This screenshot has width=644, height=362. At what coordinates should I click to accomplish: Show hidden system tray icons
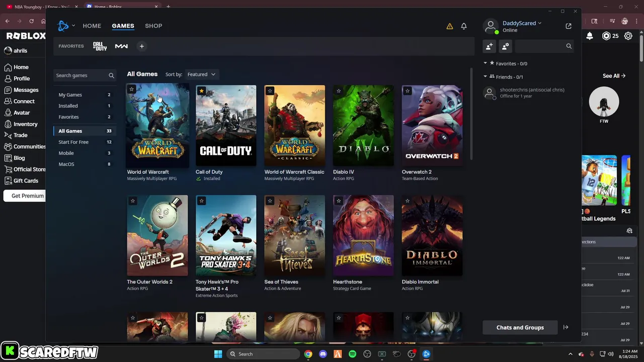(x=570, y=354)
